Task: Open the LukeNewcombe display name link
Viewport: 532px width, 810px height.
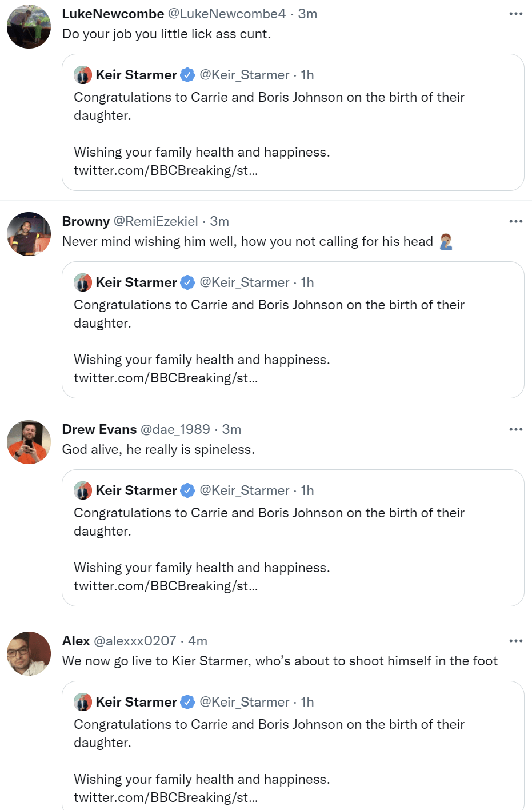Action: click(113, 14)
